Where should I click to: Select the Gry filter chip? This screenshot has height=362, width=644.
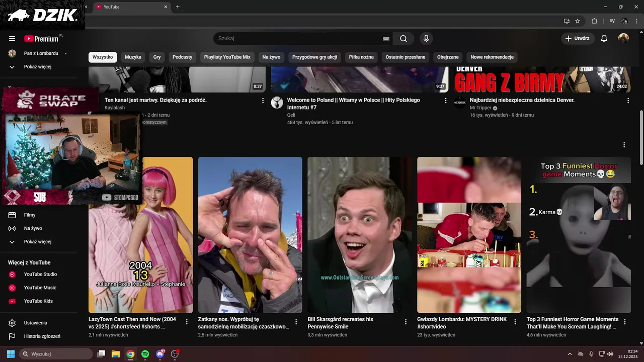pos(157,57)
